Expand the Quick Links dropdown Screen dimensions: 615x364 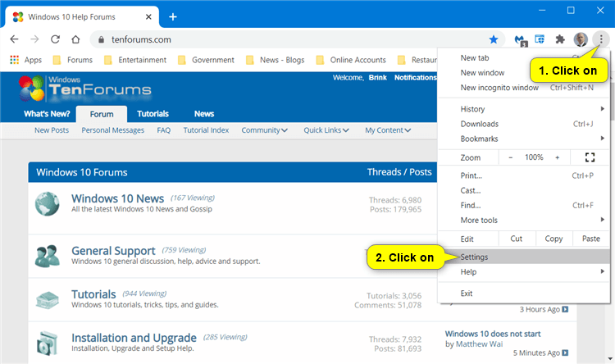click(x=326, y=130)
